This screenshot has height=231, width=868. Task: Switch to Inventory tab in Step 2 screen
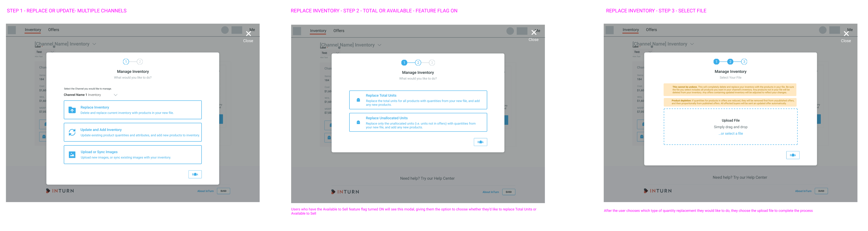point(318,31)
